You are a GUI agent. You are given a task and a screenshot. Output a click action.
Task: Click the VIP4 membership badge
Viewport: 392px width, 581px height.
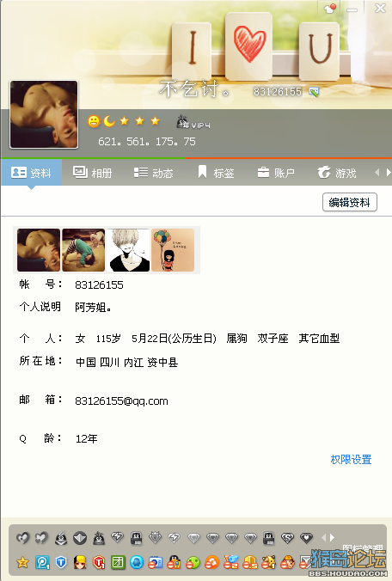point(193,122)
